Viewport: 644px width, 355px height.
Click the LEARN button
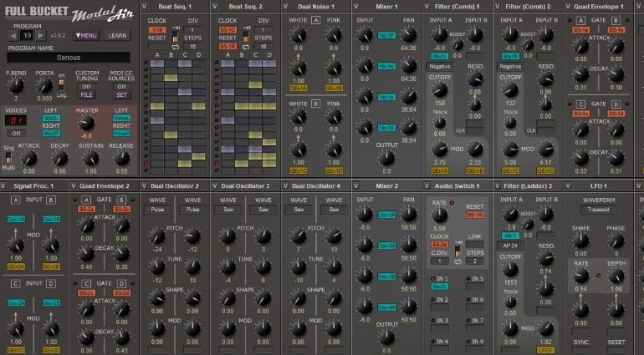click(117, 36)
